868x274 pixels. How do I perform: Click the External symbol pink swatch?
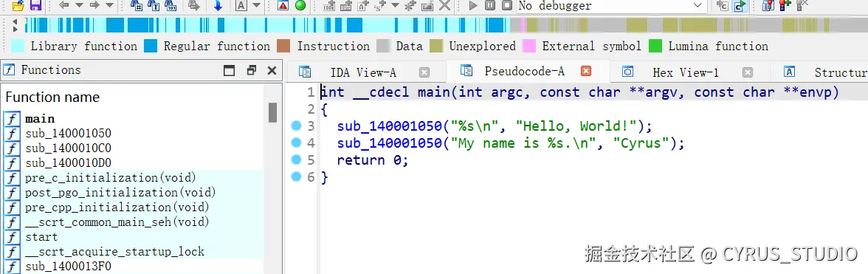click(x=529, y=46)
